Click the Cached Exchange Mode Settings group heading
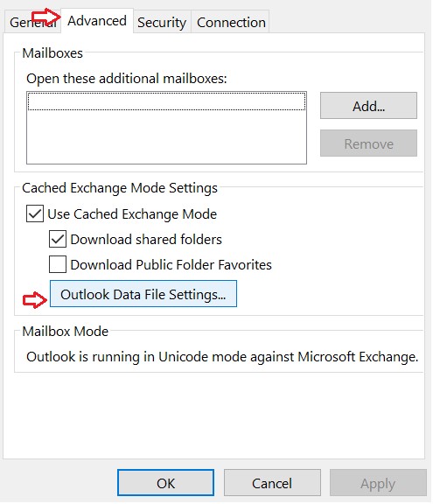433x504 pixels. (x=120, y=188)
